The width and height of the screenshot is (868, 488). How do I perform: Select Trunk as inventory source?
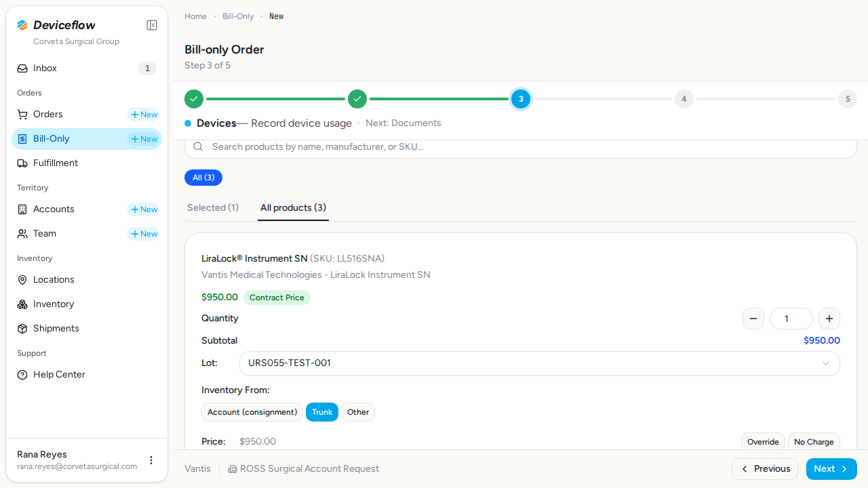coord(322,412)
